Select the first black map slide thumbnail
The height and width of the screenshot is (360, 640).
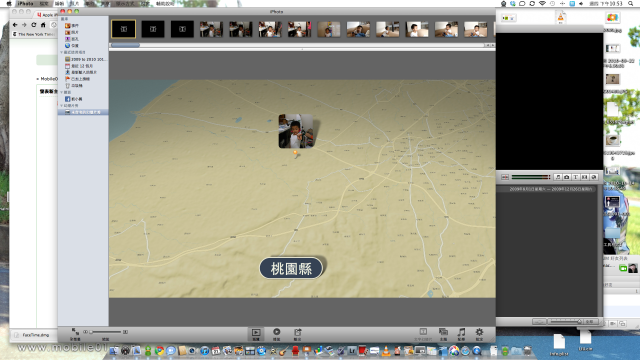tap(124, 29)
